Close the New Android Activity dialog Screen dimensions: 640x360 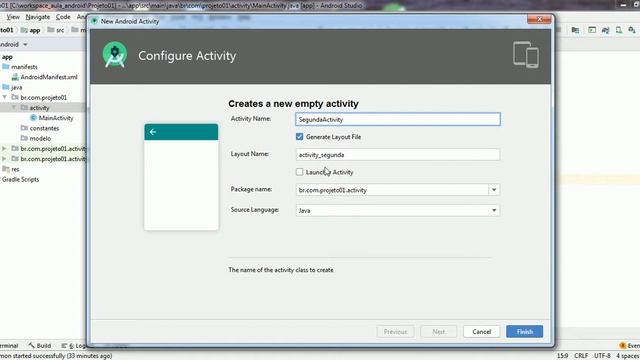[x=539, y=19]
